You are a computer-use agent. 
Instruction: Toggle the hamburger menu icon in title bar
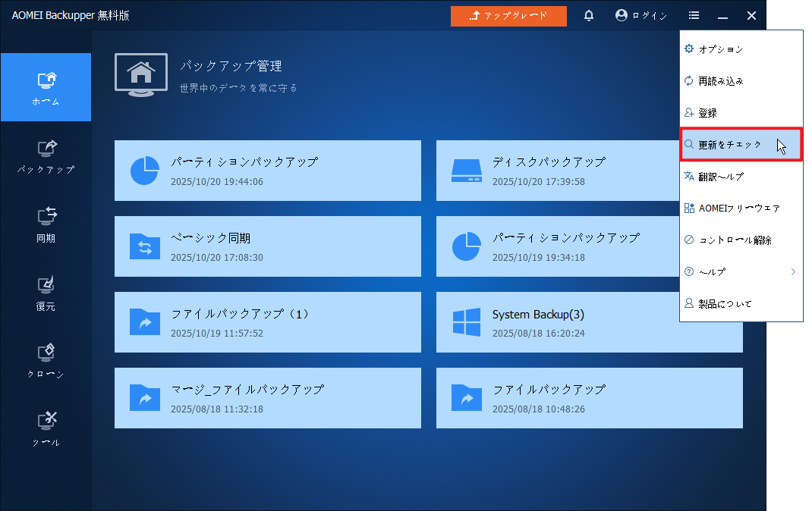[x=694, y=15]
